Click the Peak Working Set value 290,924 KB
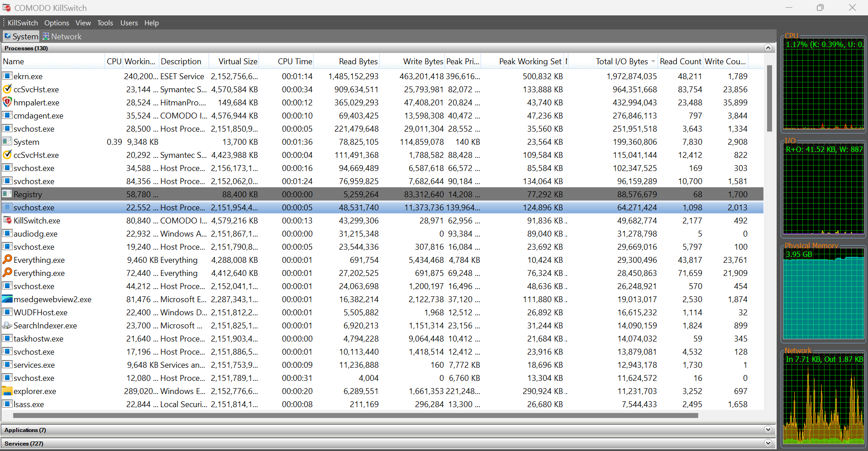Viewport: 868px width, 451px height. click(543, 391)
